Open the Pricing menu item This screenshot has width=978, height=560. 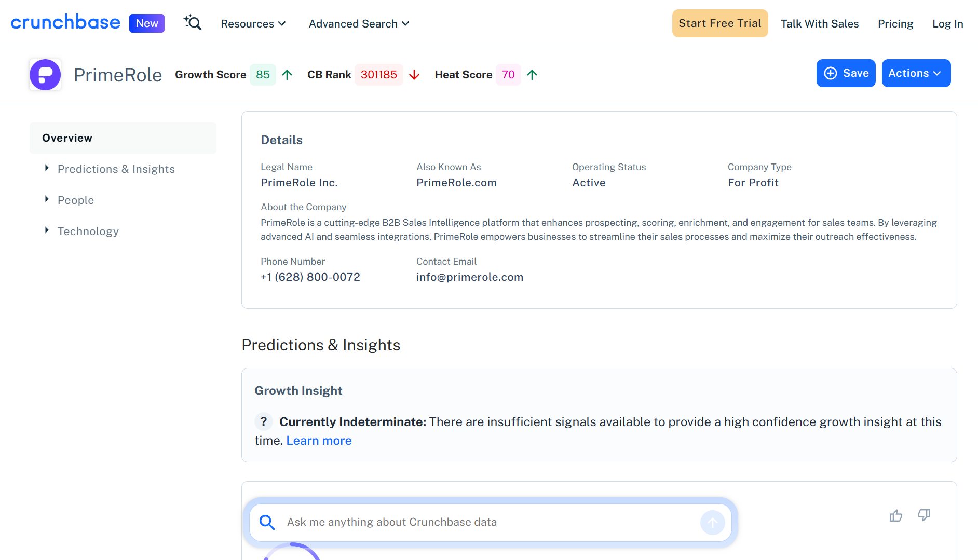(895, 23)
